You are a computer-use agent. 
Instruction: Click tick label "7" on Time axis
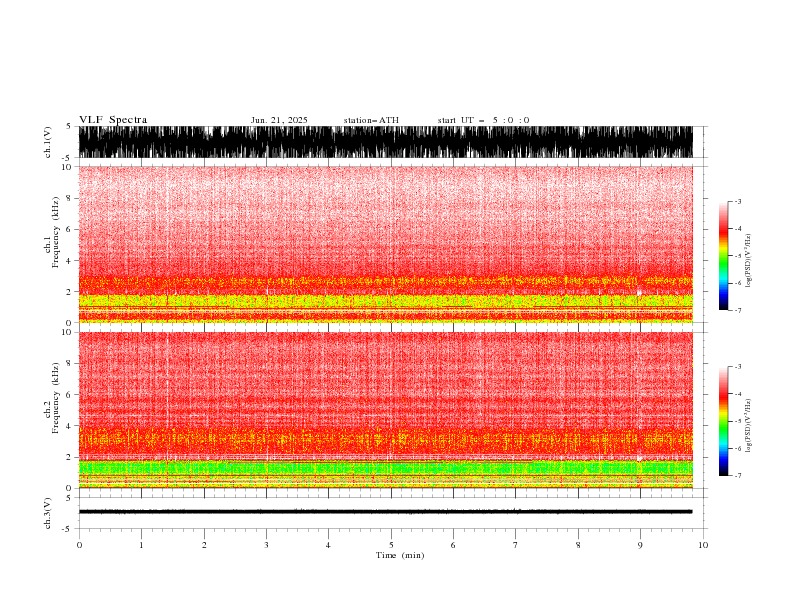[x=516, y=545]
